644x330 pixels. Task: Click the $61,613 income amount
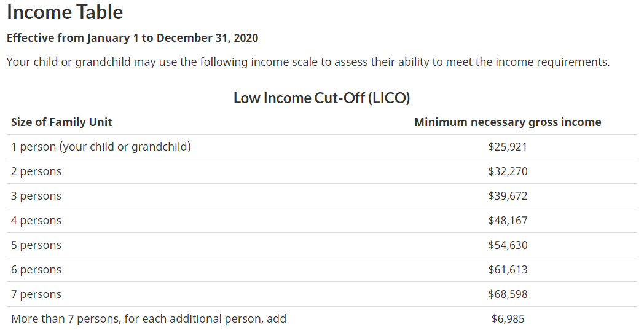click(x=508, y=270)
